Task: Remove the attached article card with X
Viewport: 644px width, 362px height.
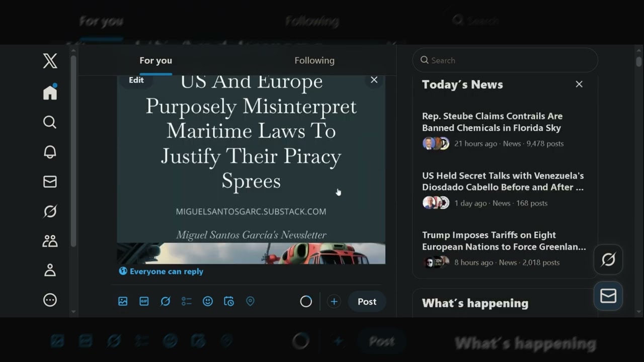Action: pos(374,80)
